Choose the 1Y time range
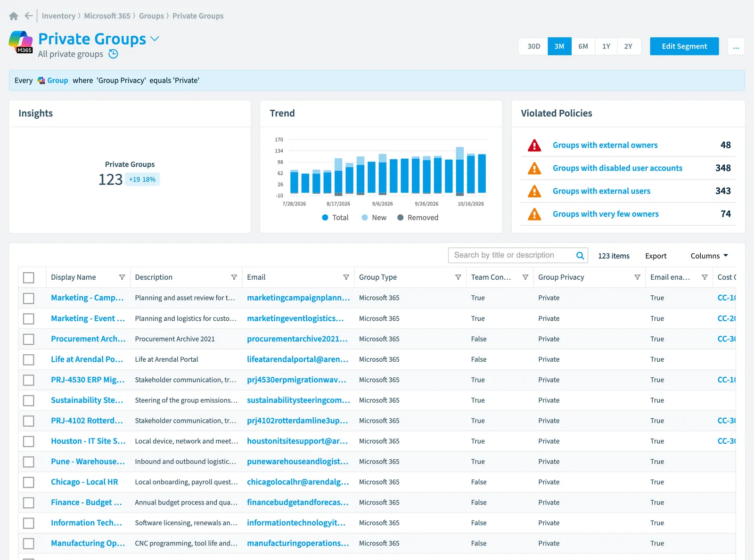Screen dimensions: 754x560 click(606, 46)
